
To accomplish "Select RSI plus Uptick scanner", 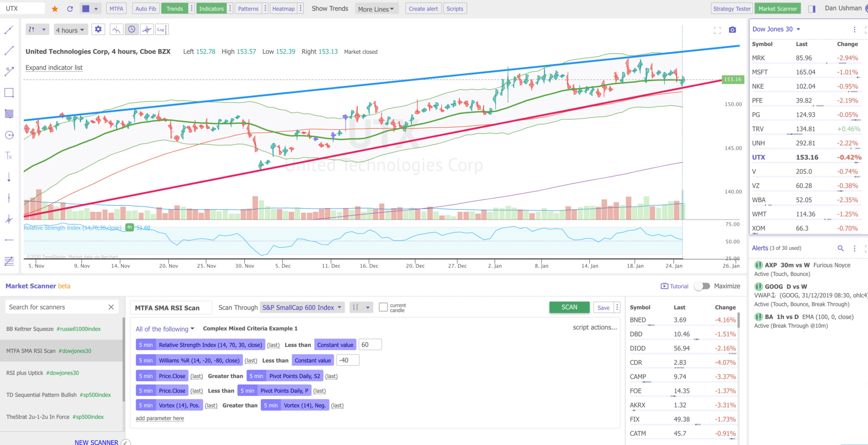I will 61,373.
